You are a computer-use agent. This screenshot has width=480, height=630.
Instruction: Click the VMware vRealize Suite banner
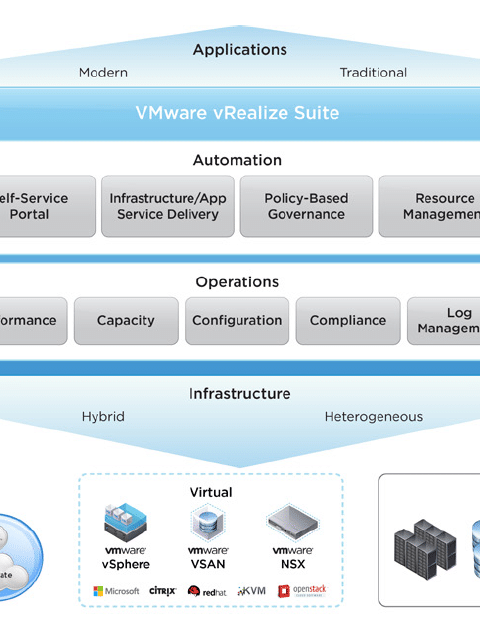240,114
